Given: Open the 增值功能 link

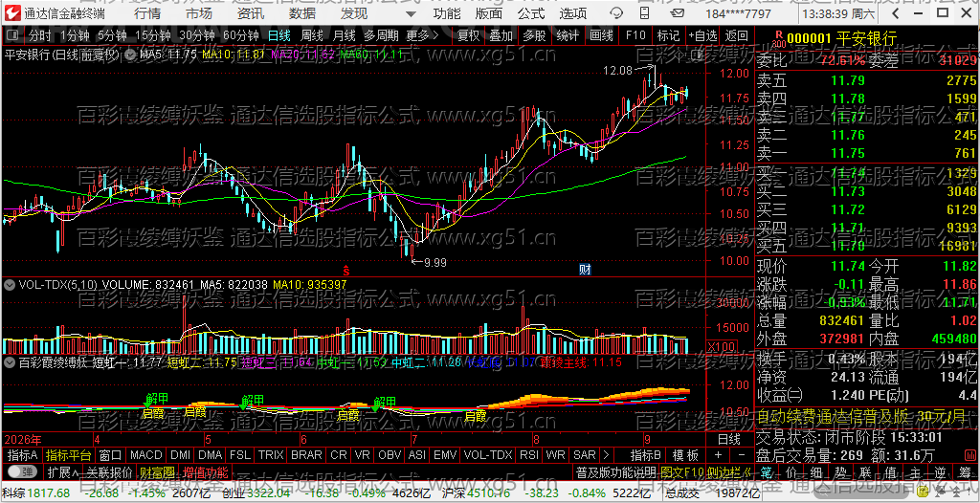Looking at the screenshot, I should [x=205, y=471].
